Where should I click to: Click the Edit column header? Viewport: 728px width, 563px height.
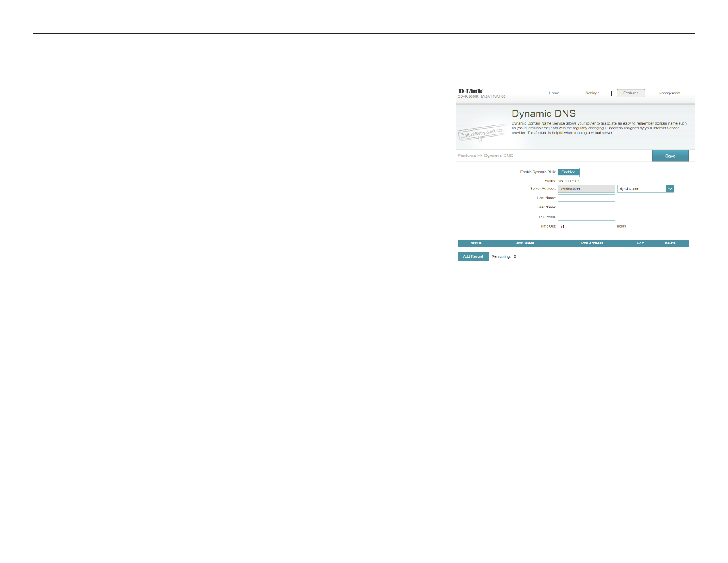pyautogui.click(x=640, y=243)
